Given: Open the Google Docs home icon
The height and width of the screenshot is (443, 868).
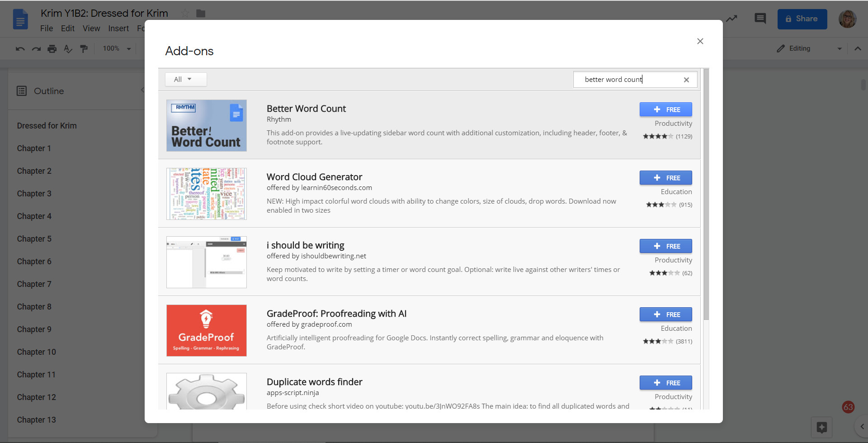Looking at the screenshot, I should (20, 19).
